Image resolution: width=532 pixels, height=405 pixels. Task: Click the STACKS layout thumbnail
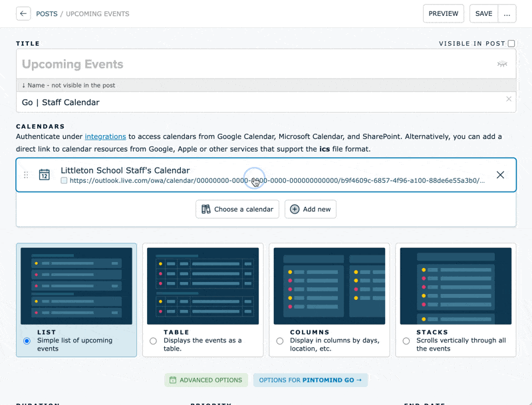[x=456, y=286]
